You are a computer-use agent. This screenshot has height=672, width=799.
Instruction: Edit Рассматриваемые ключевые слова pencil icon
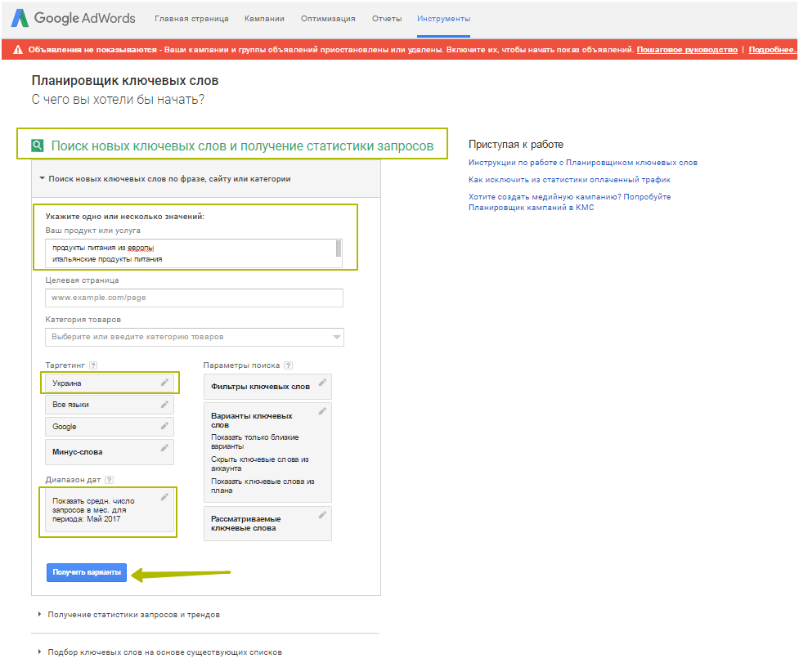click(322, 515)
